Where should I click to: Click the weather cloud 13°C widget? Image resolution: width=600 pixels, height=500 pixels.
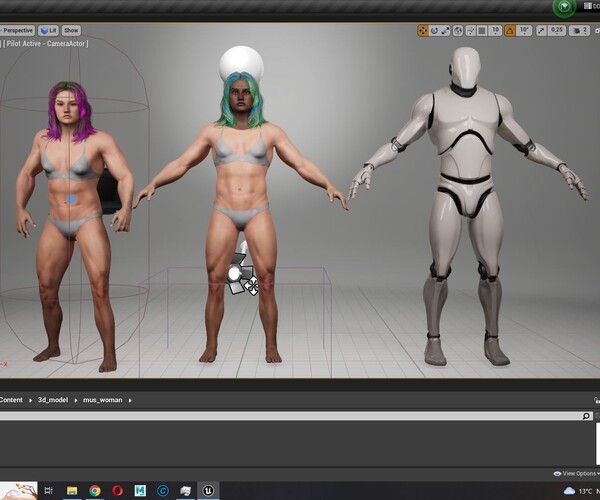578,491
